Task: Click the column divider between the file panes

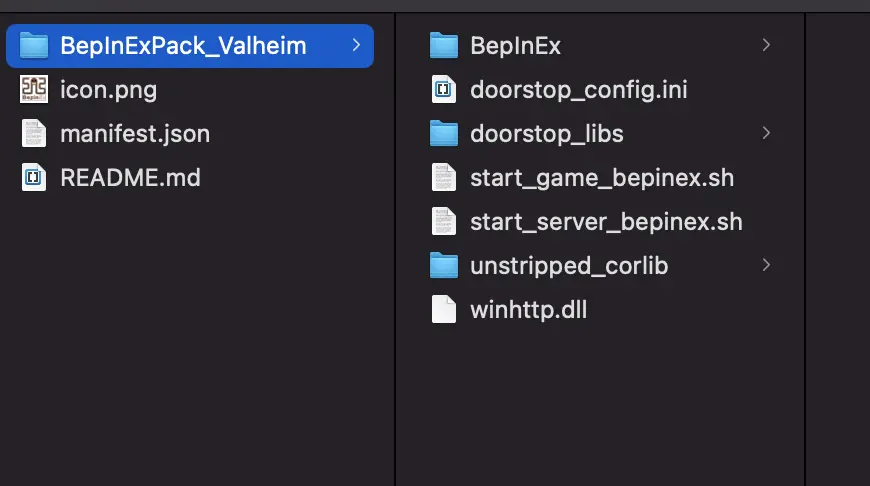Action: tap(395, 250)
